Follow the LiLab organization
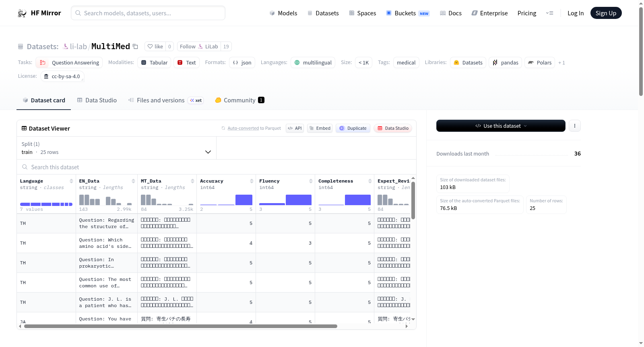 coord(199,46)
